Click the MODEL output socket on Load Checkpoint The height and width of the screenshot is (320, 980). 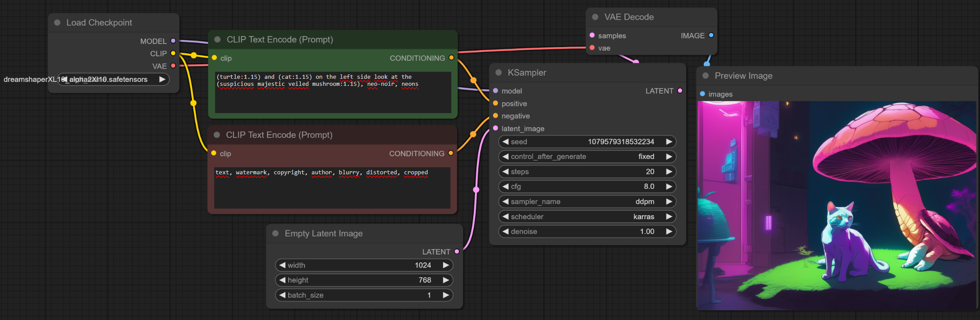(x=173, y=41)
